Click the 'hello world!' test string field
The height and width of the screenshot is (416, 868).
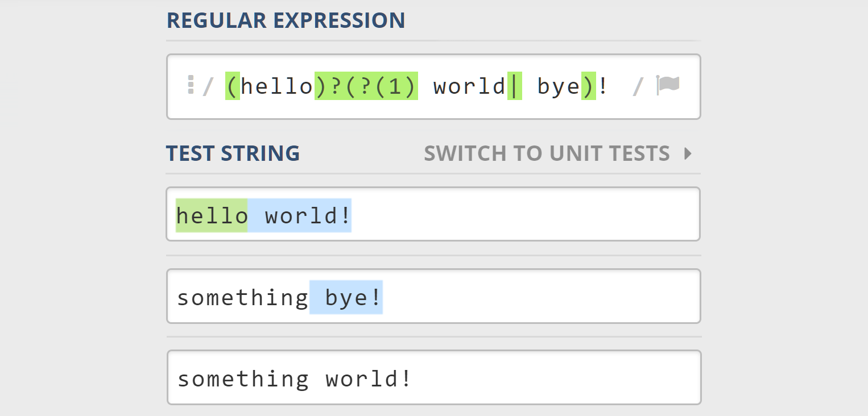point(512,214)
